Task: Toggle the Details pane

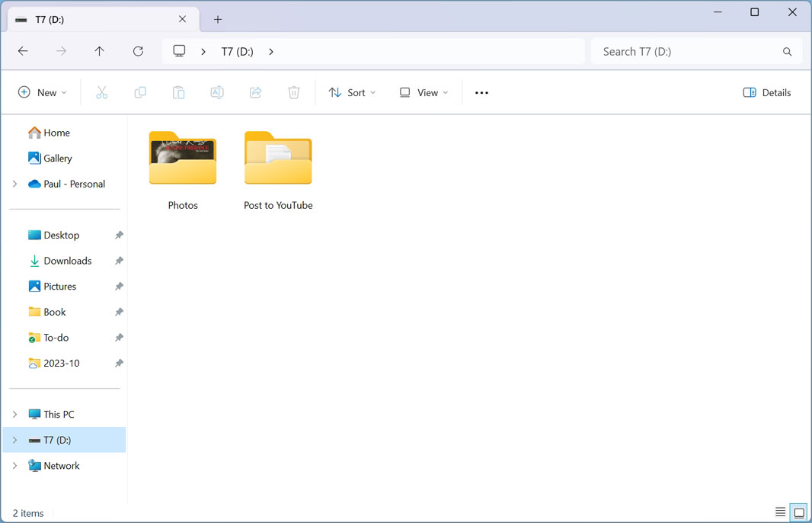Action: [767, 92]
